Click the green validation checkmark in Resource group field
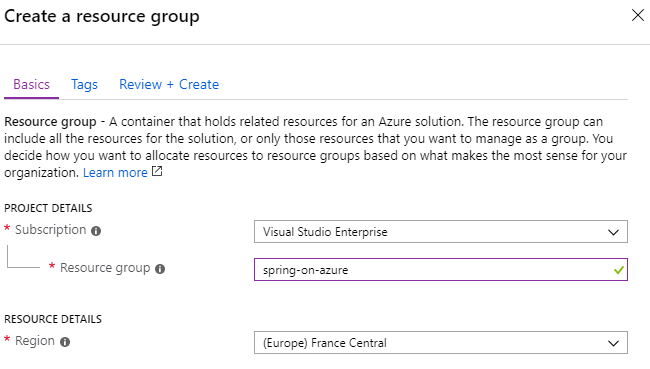The image size is (650, 369). 618,270
